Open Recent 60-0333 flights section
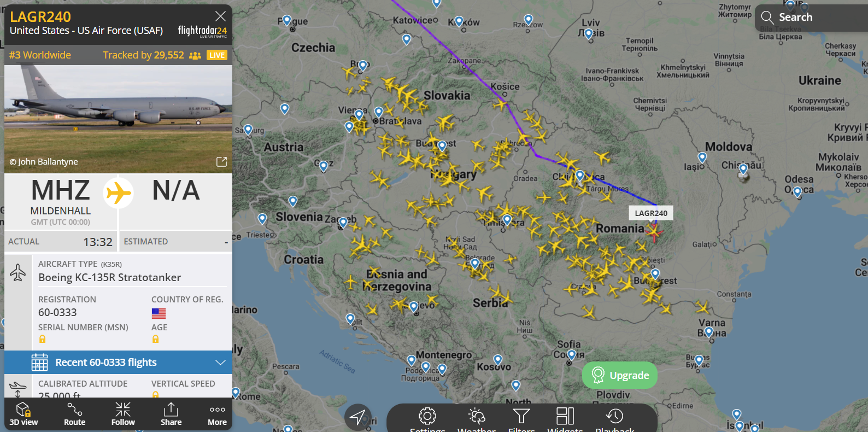This screenshot has height=432, width=868. tap(118, 363)
